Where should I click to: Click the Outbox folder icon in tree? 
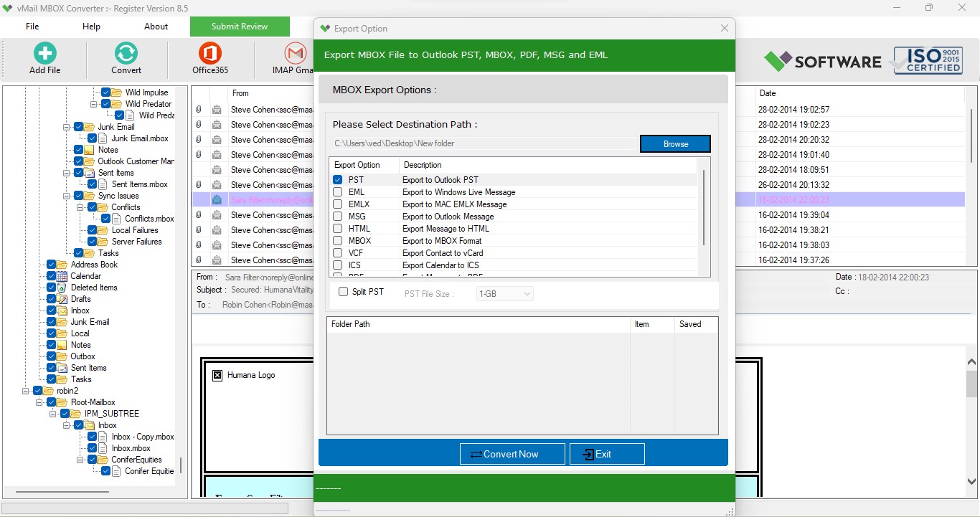pos(63,356)
